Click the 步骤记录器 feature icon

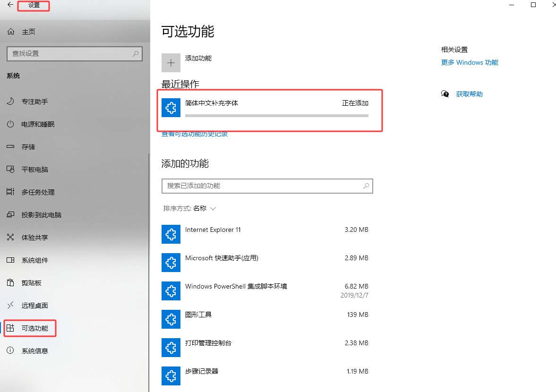pyautogui.click(x=171, y=376)
